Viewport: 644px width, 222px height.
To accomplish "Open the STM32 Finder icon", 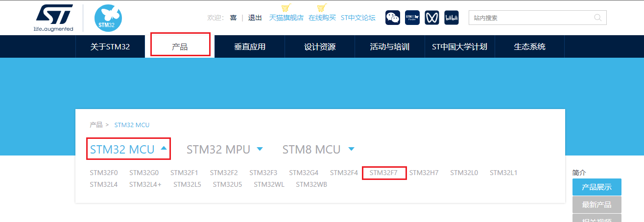I will pos(412,18).
